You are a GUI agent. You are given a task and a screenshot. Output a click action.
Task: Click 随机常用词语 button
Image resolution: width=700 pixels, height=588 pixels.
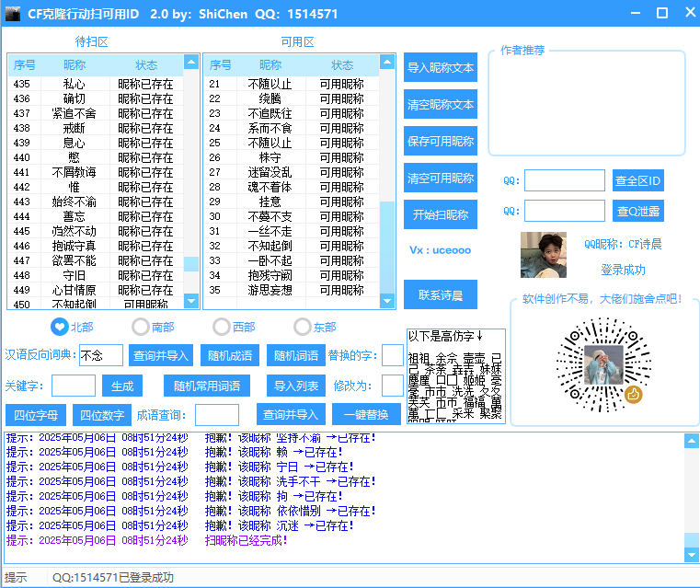click(207, 386)
